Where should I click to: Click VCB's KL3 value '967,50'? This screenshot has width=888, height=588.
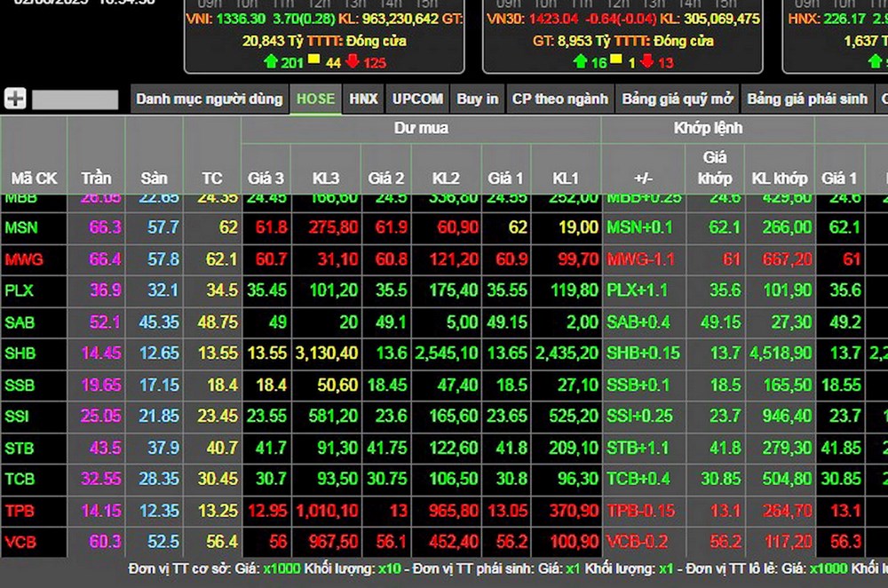pos(334,542)
